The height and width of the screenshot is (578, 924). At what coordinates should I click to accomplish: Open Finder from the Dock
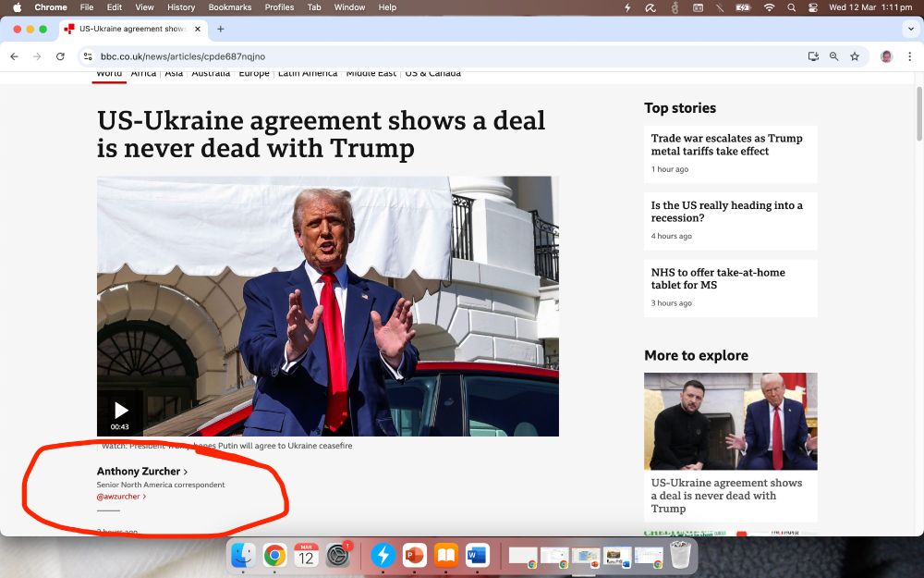243,556
